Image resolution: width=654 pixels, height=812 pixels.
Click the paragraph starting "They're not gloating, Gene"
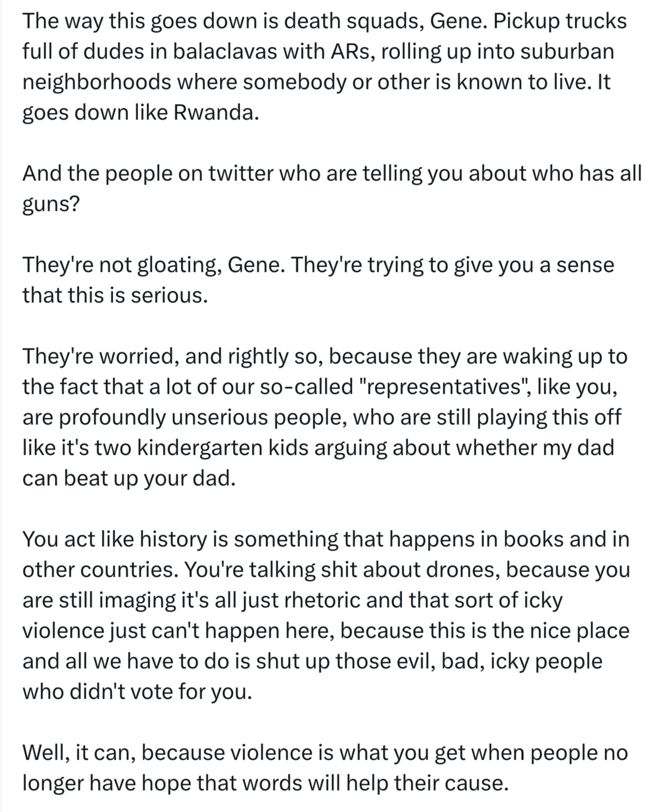pyautogui.click(x=318, y=280)
